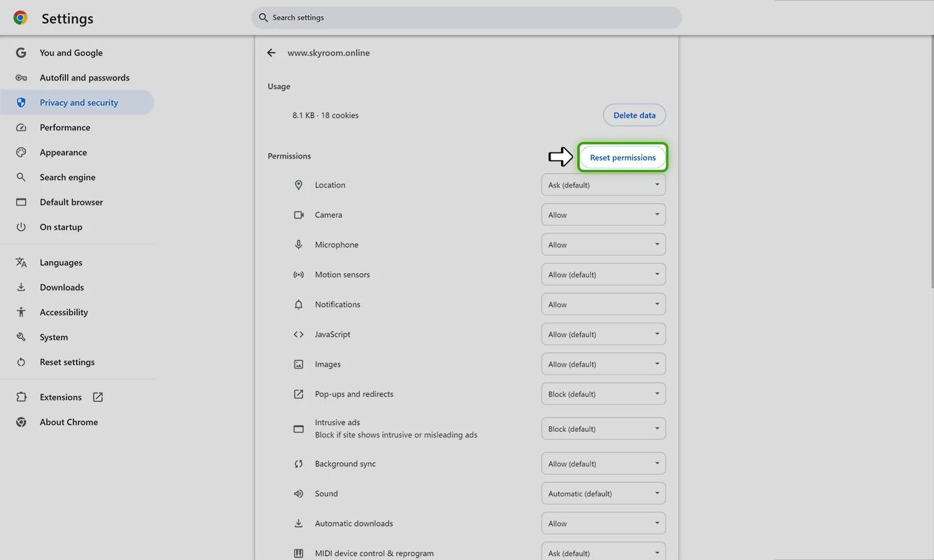Expand the Sound permission dropdown
Screen dimensions: 934x560
tap(603, 493)
